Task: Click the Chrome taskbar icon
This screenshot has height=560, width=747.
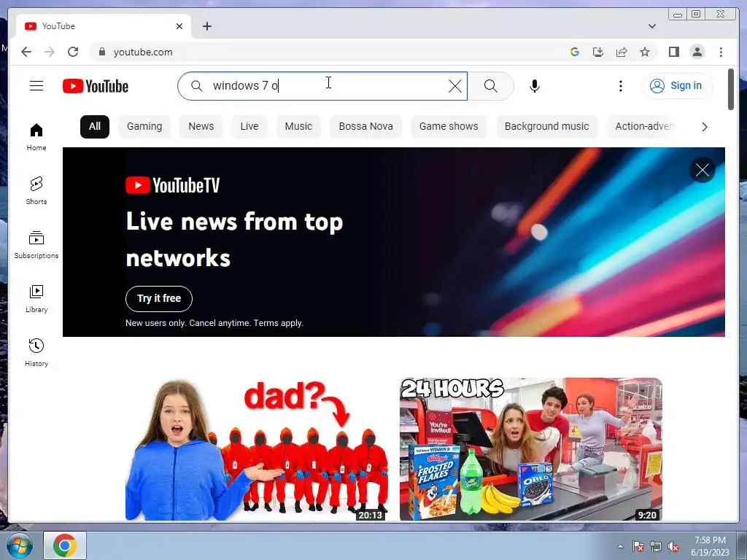Action: tap(65, 545)
